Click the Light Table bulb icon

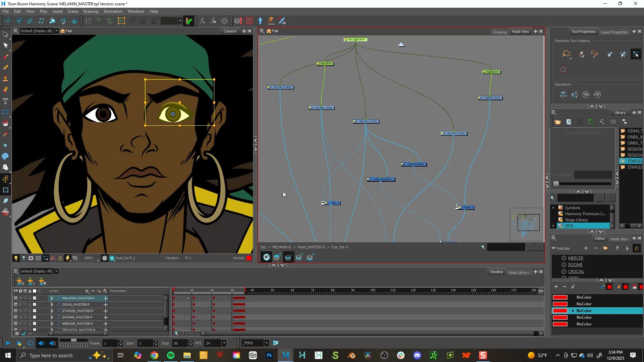point(16,258)
